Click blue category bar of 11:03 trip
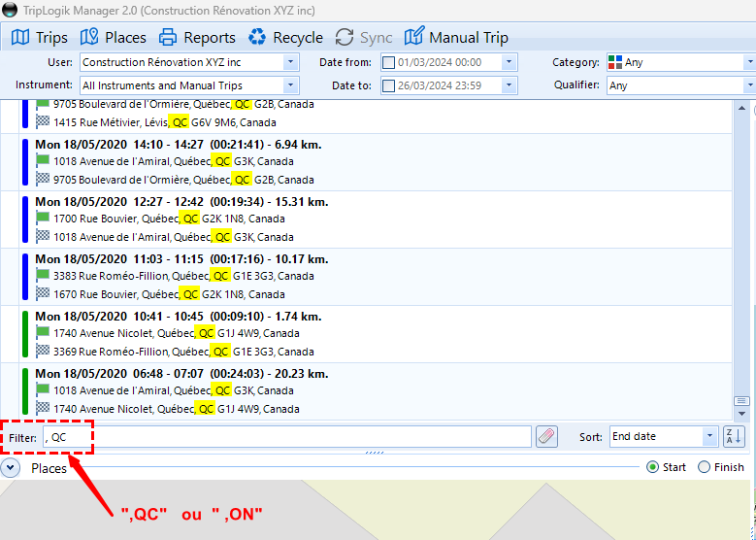Screen dimensions: 756x540 (x=25, y=276)
